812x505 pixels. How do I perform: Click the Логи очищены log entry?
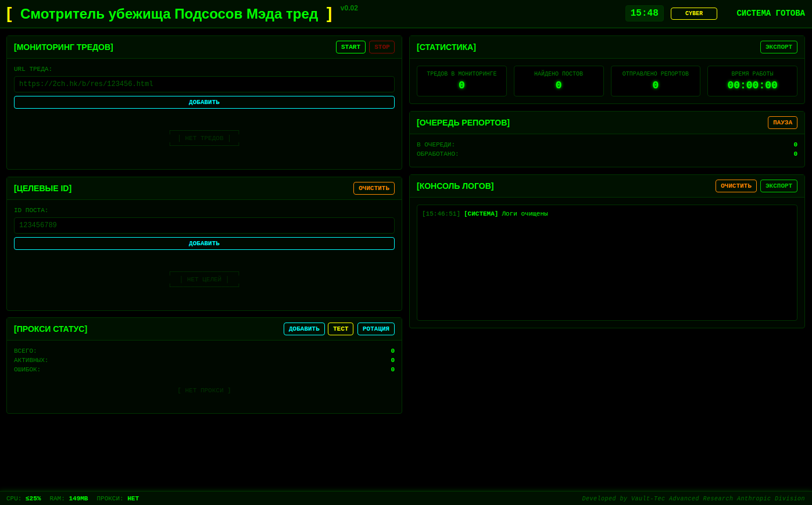click(x=485, y=214)
